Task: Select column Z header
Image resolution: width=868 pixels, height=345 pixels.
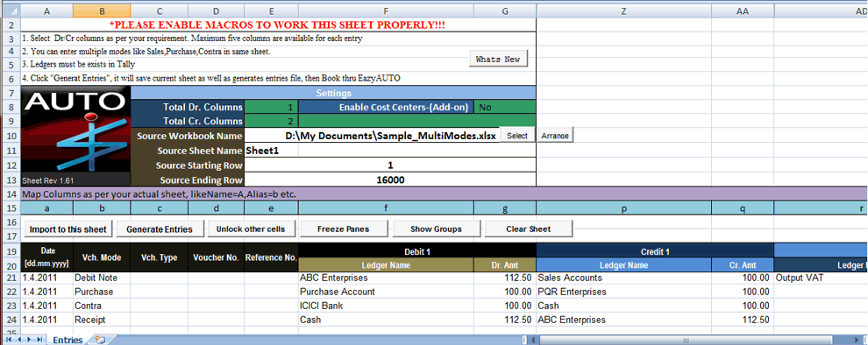Action: pos(624,11)
